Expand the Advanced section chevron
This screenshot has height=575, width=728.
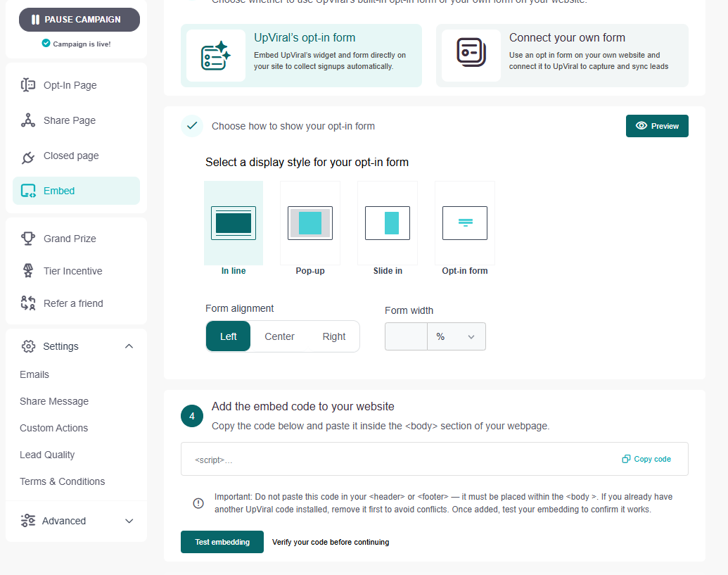coord(129,521)
